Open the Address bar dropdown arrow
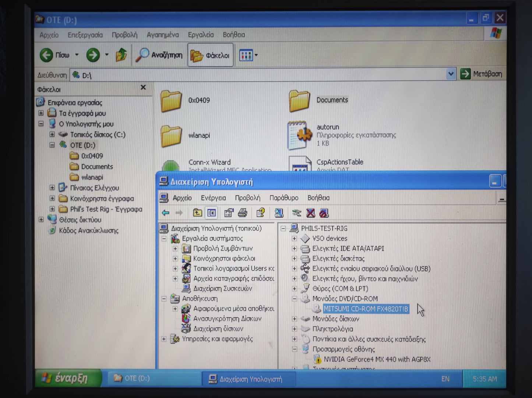This screenshot has width=532, height=398. pyautogui.click(x=451, y=74)
